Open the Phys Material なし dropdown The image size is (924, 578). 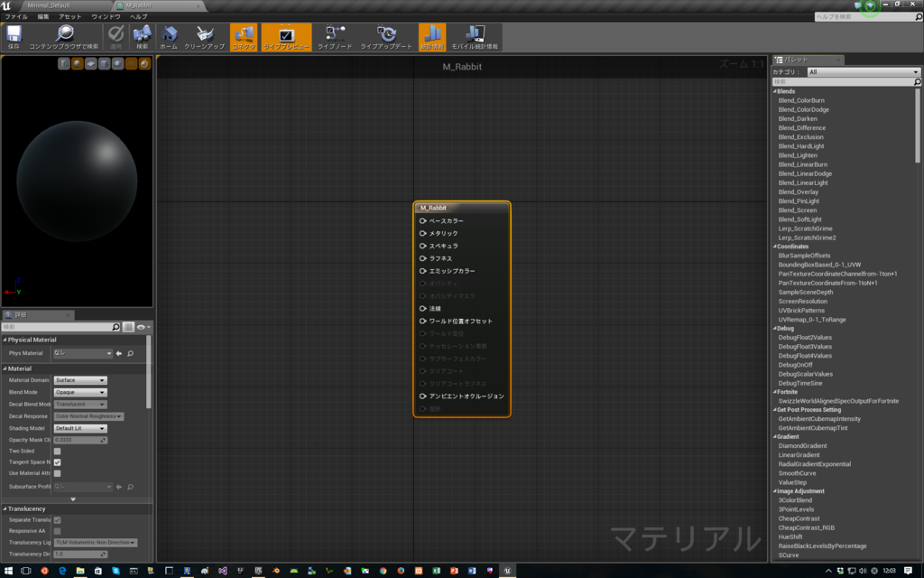coord(82,353)
